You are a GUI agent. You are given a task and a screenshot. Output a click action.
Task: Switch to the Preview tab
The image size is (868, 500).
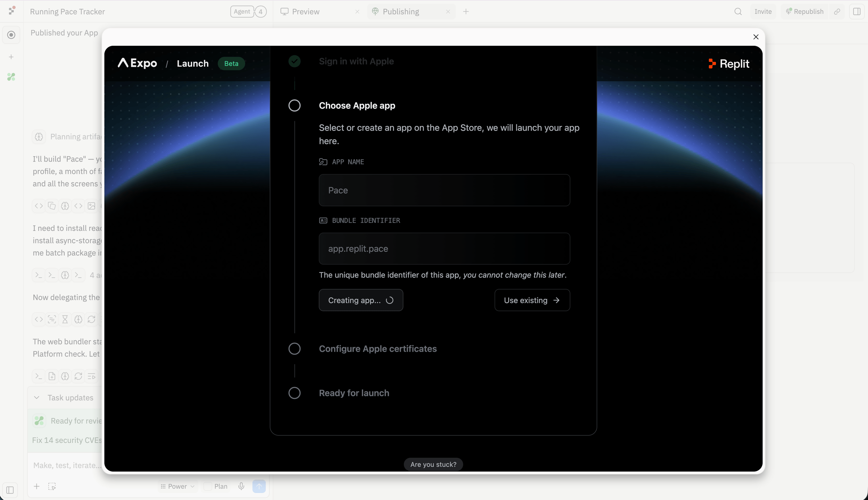(x=306, y=11)
